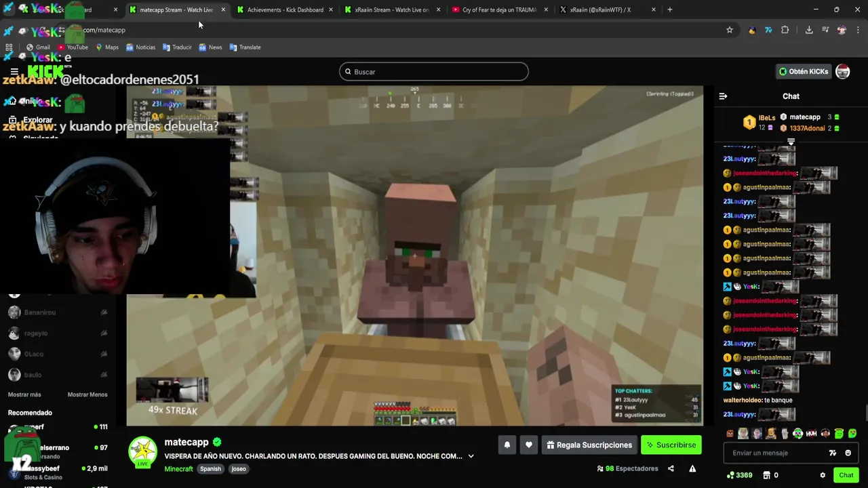The width and height of the screenshot is (868, 488).
Task: Open the browser extensions puzzle icon
Action: (x=785, y=30)
